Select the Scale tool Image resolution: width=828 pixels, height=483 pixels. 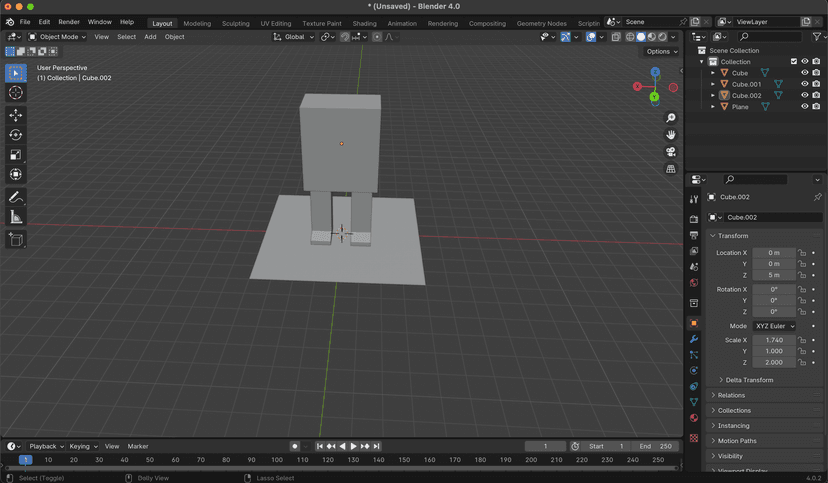click(16, 155)
